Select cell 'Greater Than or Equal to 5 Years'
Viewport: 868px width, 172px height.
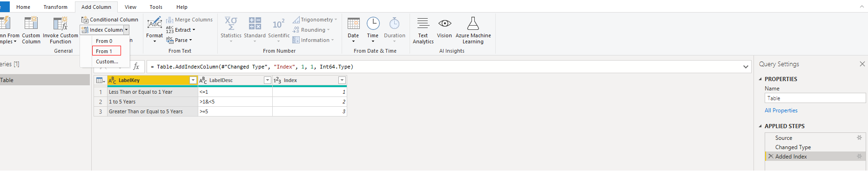pos(153,111)
